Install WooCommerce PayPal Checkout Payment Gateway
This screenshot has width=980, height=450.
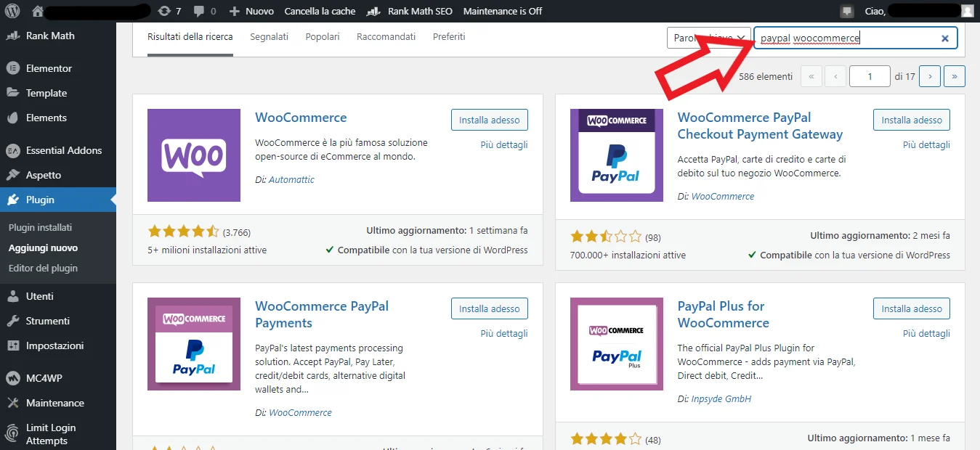coord(912,120)
